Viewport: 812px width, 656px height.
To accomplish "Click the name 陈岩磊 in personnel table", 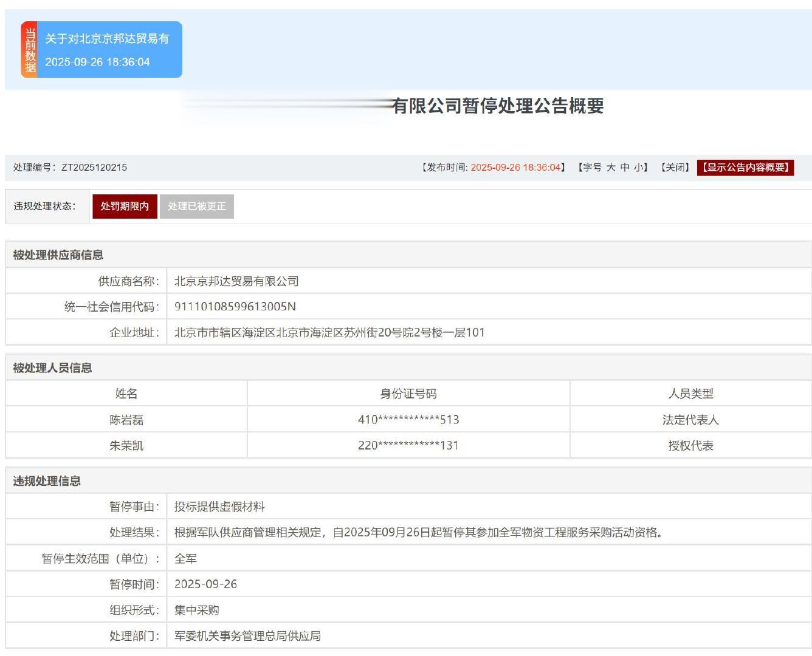I will pos(126,420).
